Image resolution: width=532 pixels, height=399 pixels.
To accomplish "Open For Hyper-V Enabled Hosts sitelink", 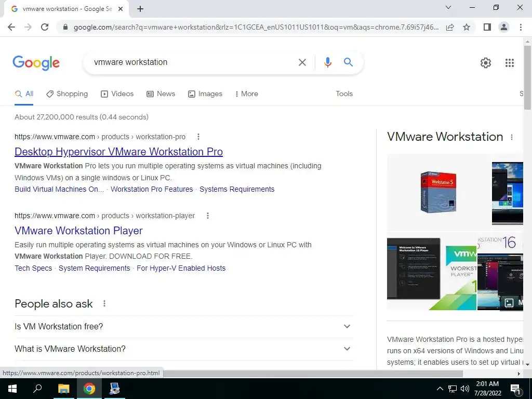I will pos(181,269).
